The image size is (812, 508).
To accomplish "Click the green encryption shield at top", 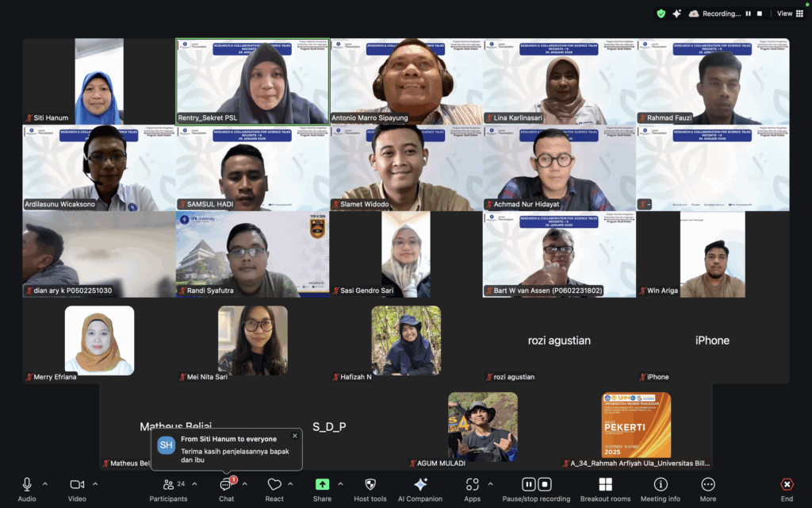I will (x=661, y=13).
